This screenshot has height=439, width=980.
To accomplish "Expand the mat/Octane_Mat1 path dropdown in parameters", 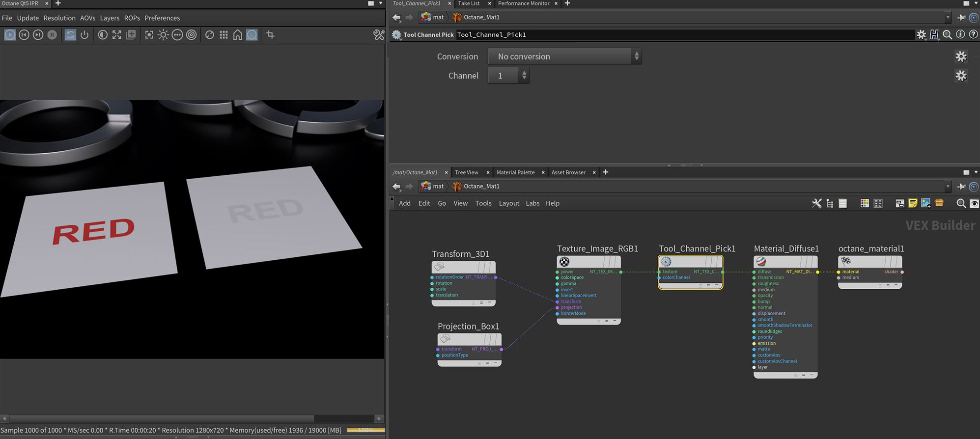I will tap(948, 17).
